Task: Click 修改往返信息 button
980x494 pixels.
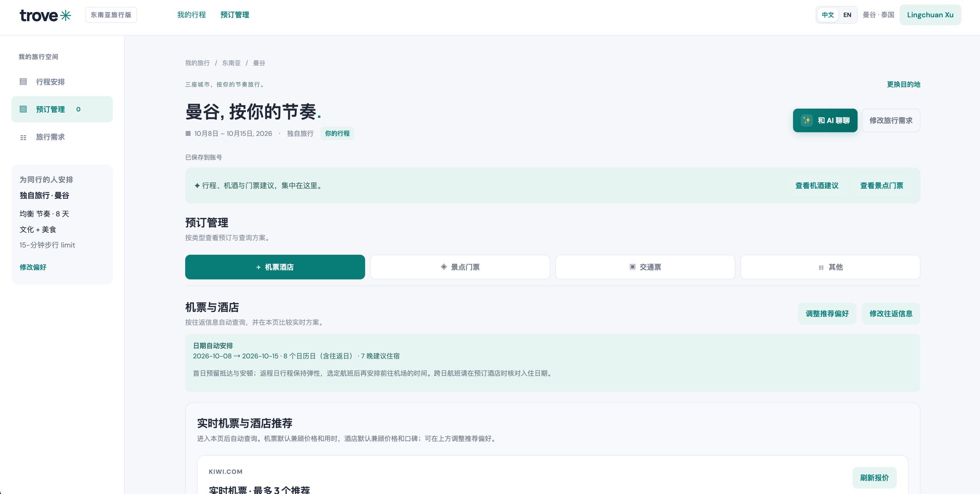Action: (891, 314)
